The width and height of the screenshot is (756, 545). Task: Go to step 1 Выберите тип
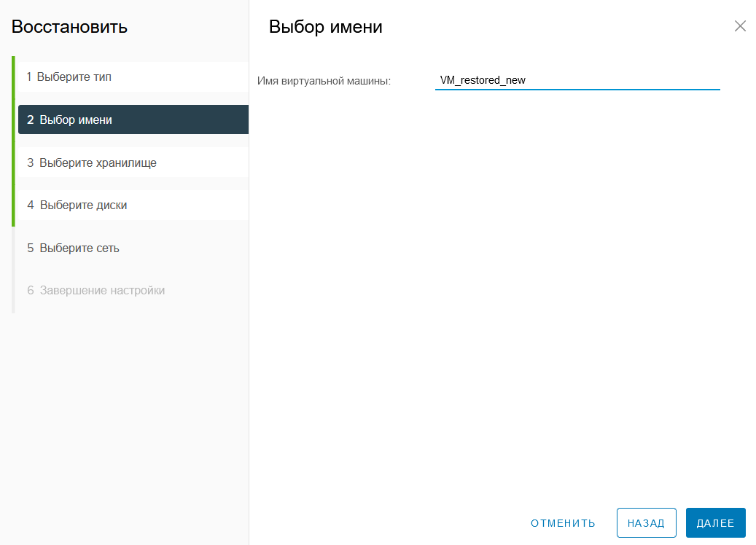click(133, 77)
